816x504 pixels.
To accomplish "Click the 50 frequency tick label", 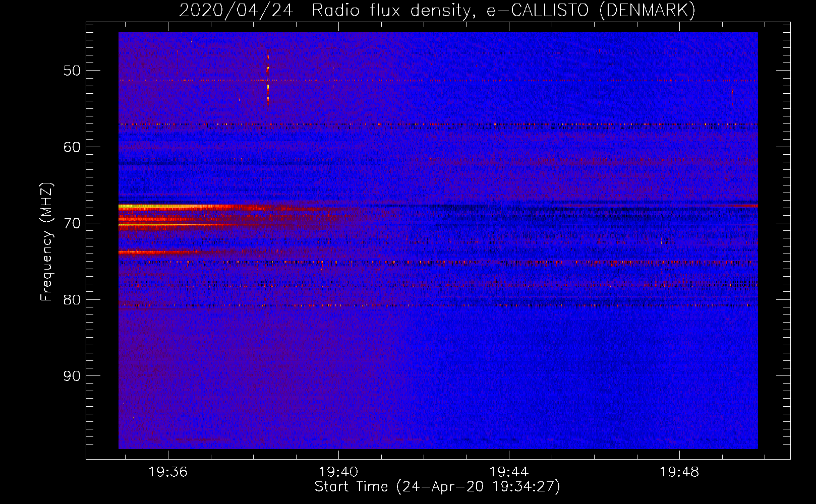I will [x=72, y=71].
